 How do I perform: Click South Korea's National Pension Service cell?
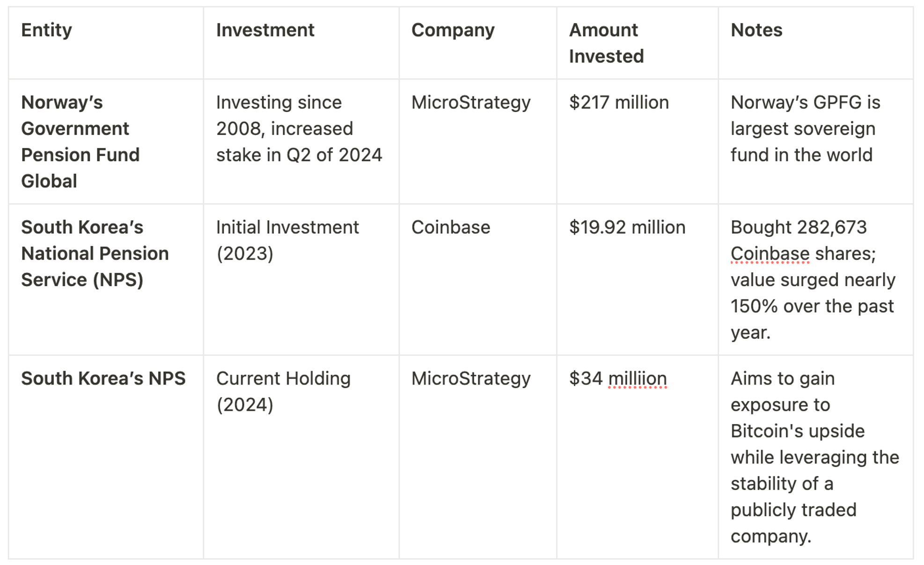[106, 279]
